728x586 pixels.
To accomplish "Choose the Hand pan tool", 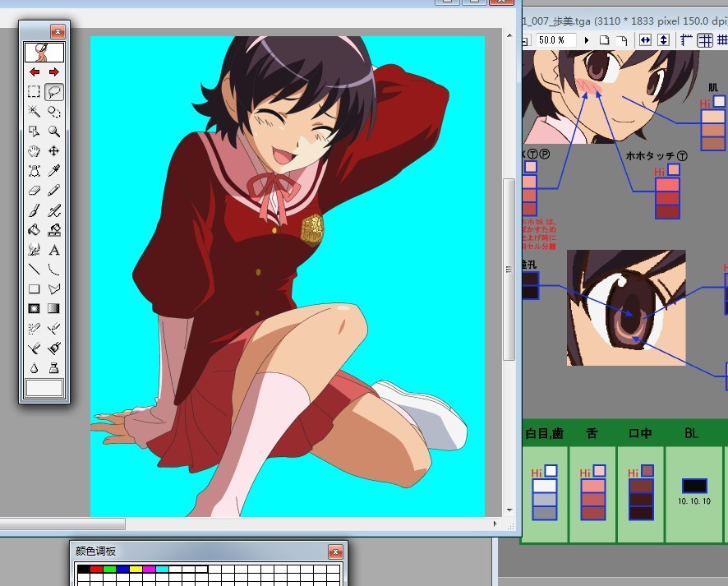I will click(x=35, y=150).
